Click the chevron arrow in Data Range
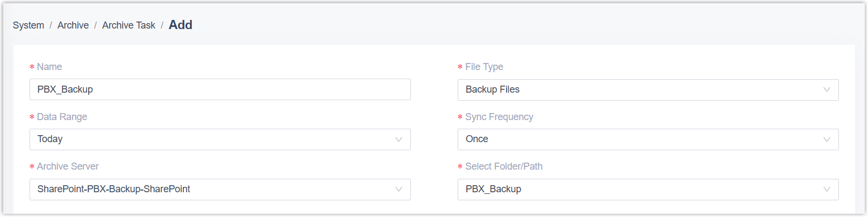Screen dimensions: 868x217 399,139
